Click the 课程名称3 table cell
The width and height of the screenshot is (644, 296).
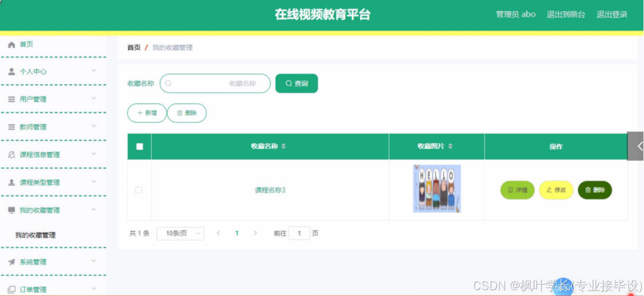[270, 190]
